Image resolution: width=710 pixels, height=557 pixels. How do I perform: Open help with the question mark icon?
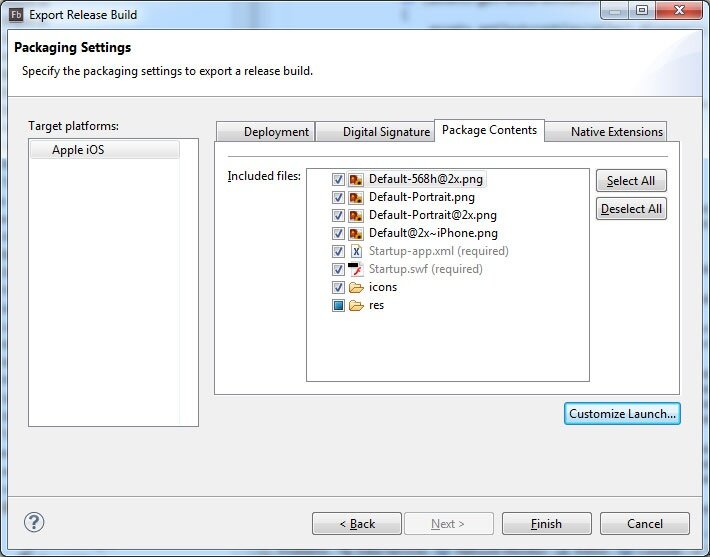34,522
